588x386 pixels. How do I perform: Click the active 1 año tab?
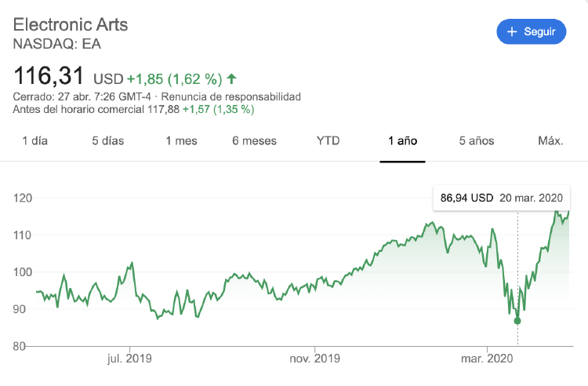402,141
